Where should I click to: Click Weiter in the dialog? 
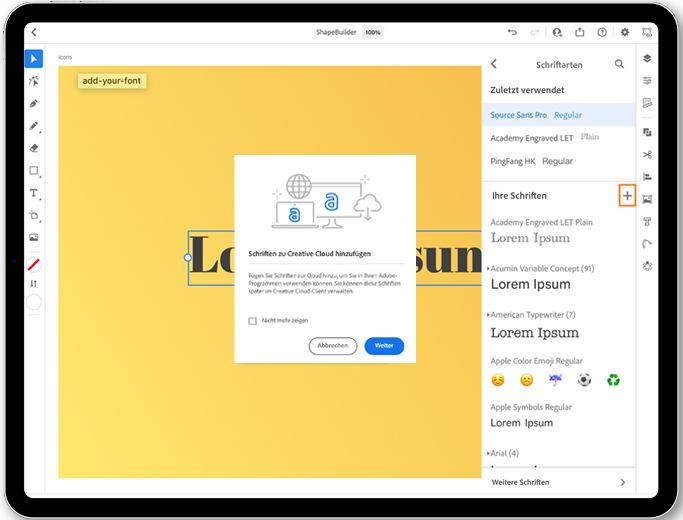click(x=384, y=346)
